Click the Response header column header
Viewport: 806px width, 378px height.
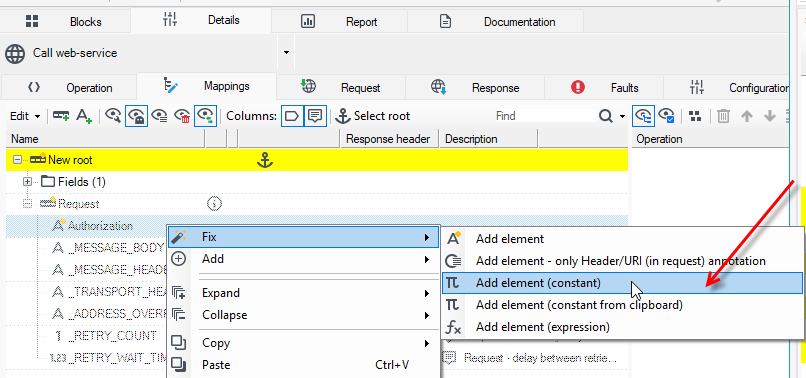pyautogui.click(x=388, y=139)
